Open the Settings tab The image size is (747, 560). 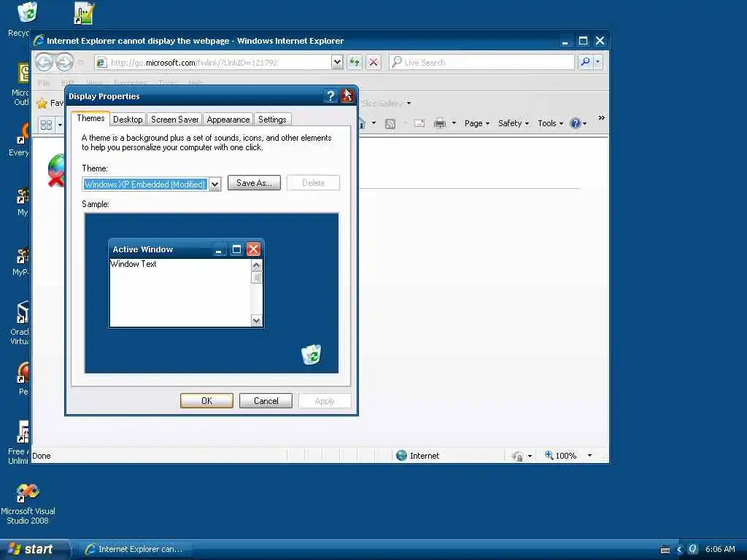272,120
